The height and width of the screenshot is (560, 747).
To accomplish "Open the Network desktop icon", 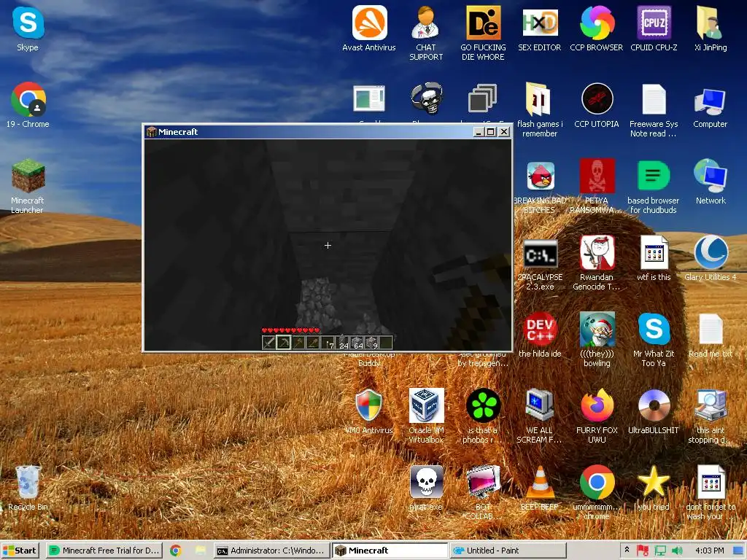I will tap(711, 182).
